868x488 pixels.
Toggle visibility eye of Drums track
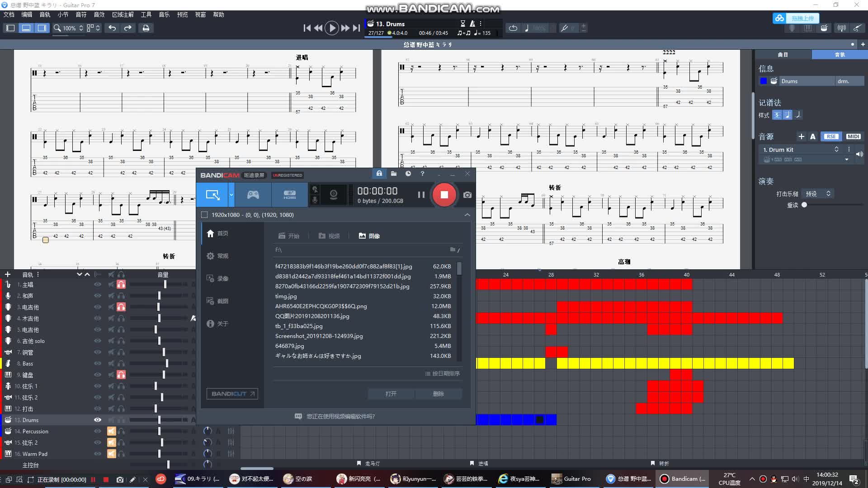[x=97, y=420]
